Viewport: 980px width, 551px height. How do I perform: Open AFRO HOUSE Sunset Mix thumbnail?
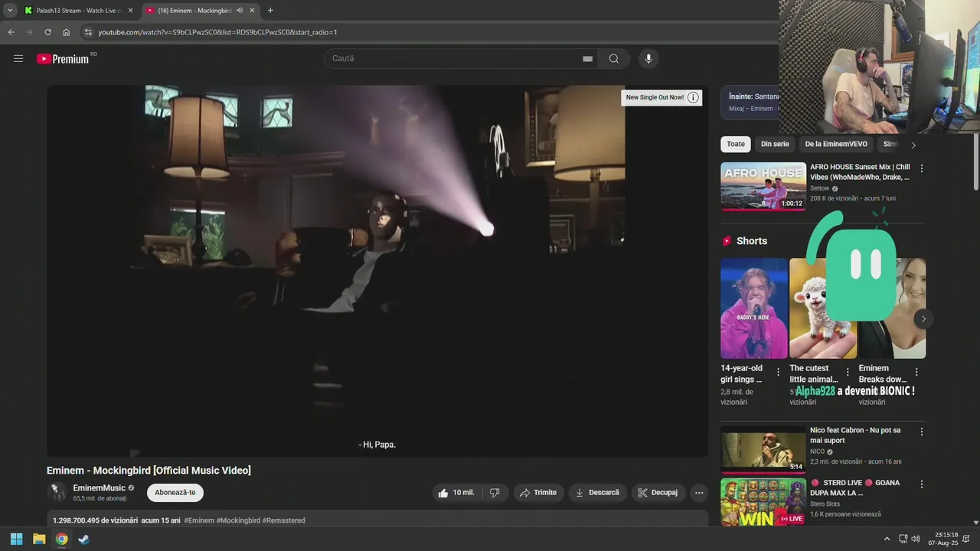click(763, 186)
